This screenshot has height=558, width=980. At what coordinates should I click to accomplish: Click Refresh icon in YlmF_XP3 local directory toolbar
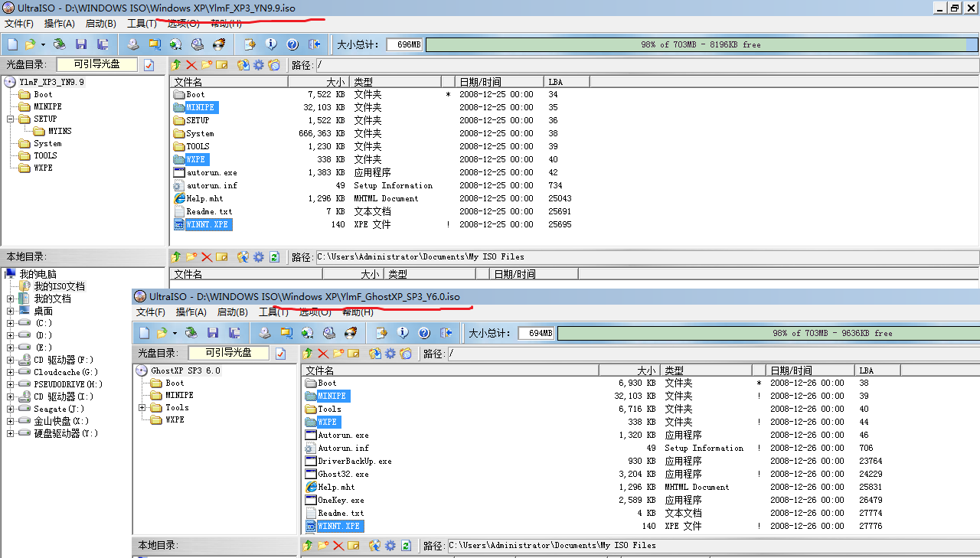274,257
